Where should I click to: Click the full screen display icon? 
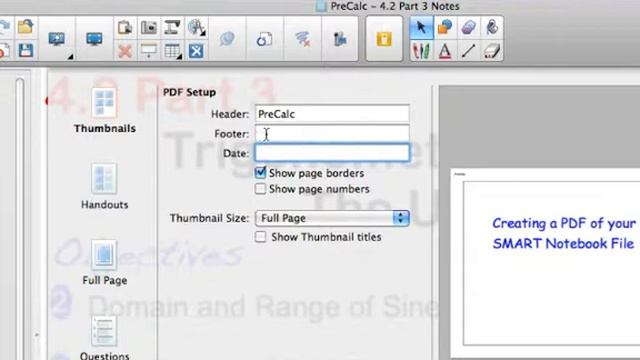point(94,39)
